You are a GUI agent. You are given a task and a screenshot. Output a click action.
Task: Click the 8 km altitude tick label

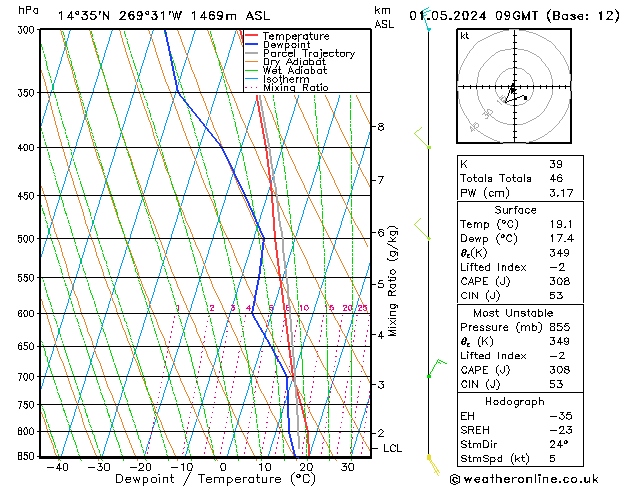click(381, 127)
